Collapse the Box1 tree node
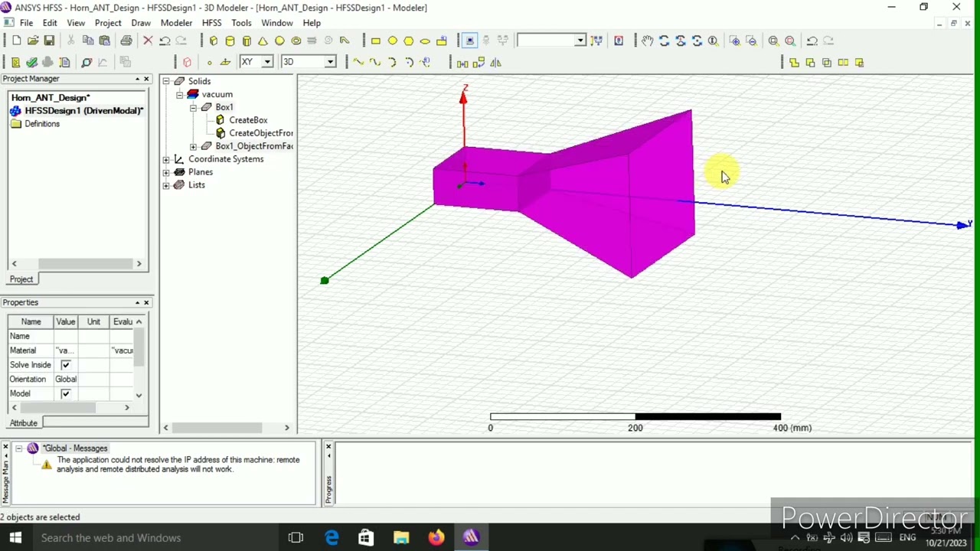Image resolution: width=980 pixels, height=551 pixels. click(193, 107)
